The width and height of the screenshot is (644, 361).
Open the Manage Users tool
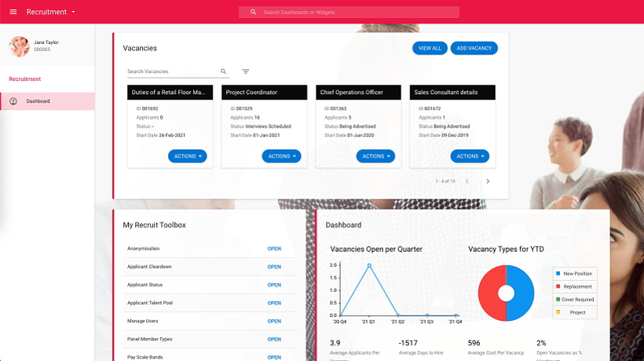(274, 321)
